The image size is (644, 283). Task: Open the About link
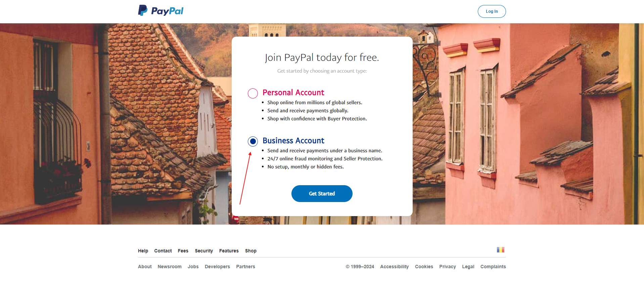(145, 267)
